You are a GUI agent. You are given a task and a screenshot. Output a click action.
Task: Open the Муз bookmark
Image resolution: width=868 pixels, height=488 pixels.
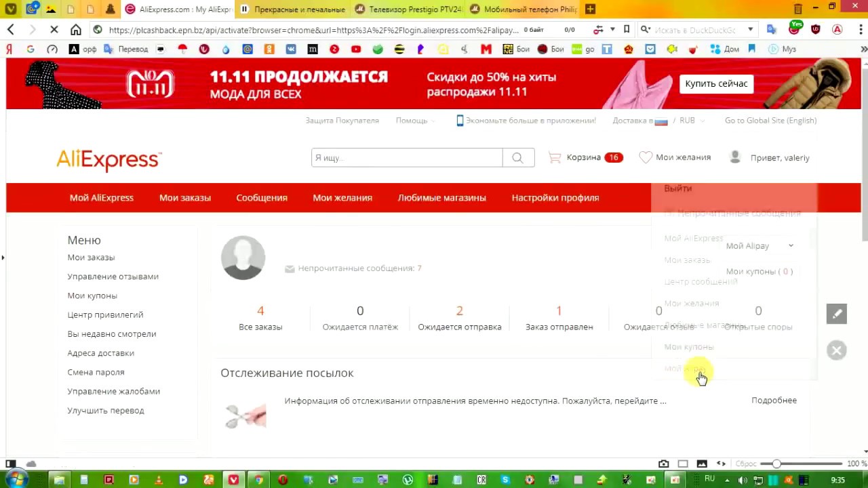tap(782, 49)
